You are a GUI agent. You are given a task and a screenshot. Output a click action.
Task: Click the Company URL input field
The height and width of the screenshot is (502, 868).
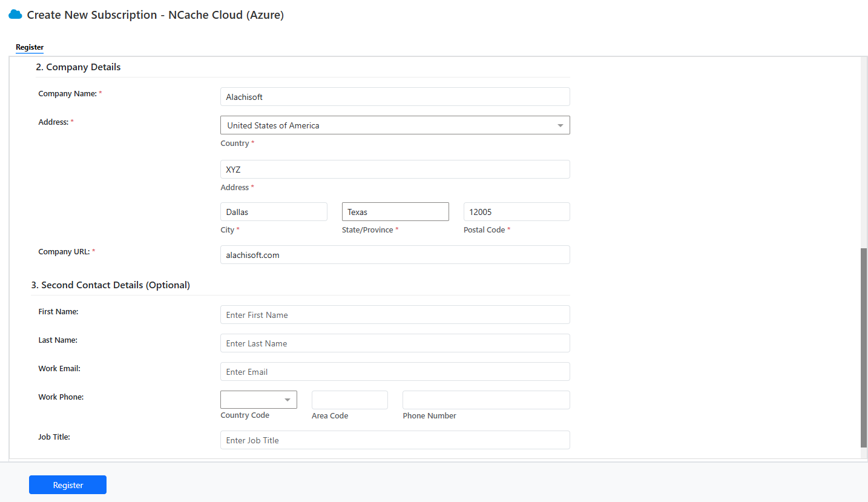(395, 255)
